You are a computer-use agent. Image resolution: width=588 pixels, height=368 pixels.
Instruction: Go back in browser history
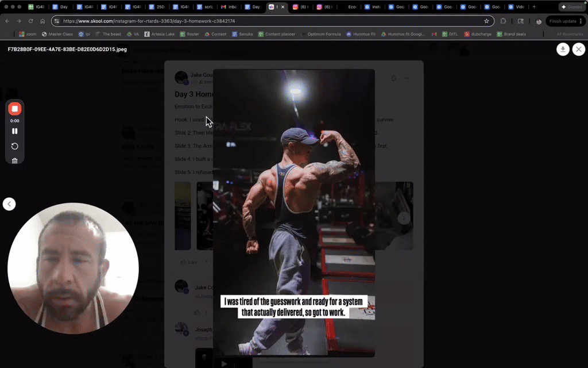(x=7, y=21)
